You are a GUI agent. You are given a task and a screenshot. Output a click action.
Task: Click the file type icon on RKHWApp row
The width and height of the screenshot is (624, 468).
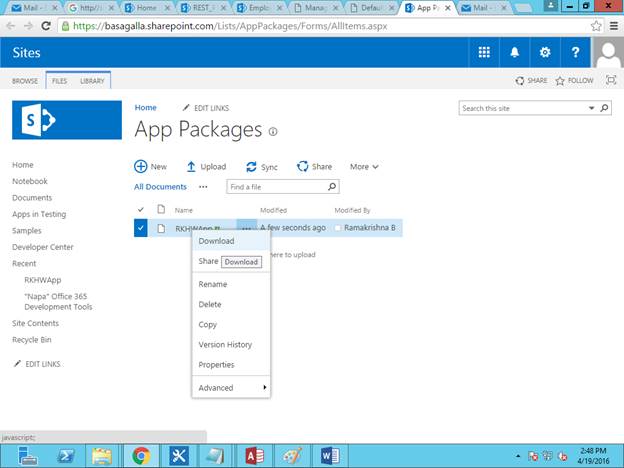coord(161,228)
